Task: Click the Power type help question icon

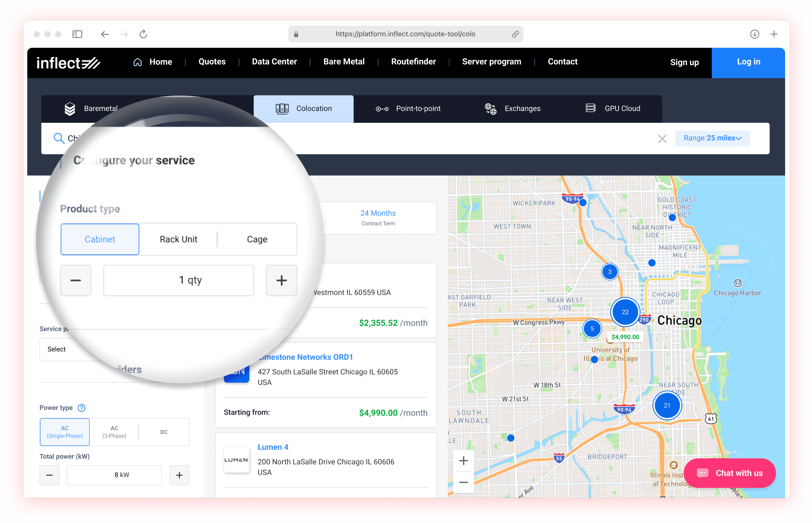Action: pos(81,408)
